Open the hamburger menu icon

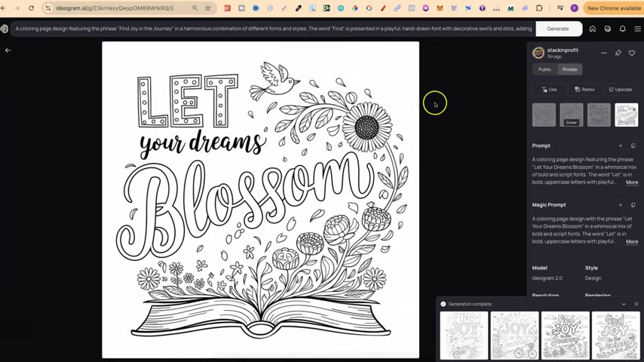(637, 29)
